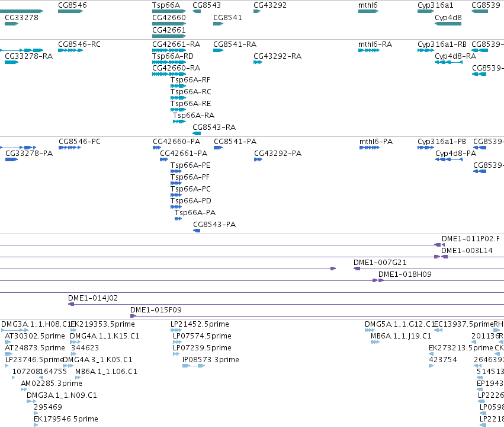Select the Cyp4d8 gene label
The width and height of the screenshot is (504, 428).
(448, 18)
